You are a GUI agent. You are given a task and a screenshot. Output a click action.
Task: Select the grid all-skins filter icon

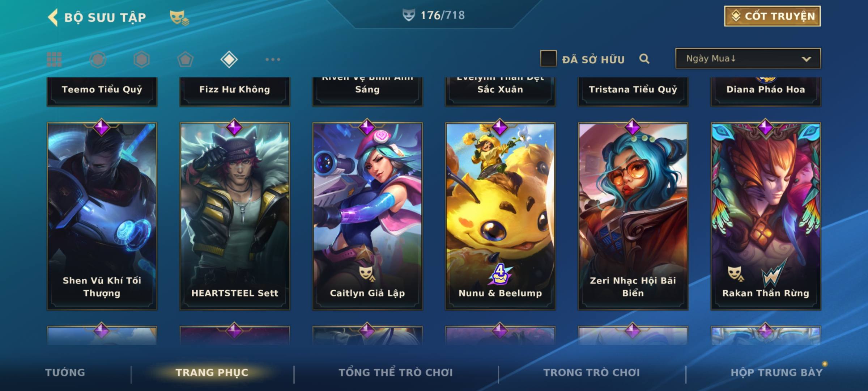tap(54, 59)
